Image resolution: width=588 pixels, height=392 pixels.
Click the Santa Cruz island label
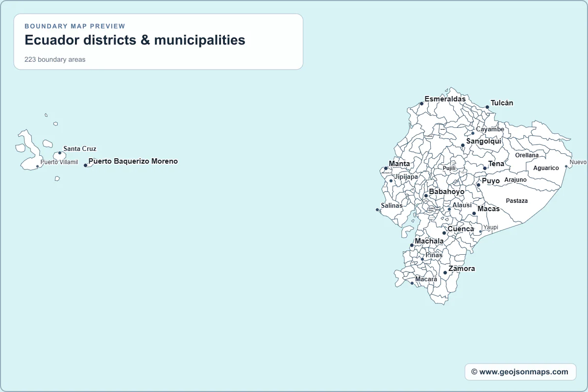point(80,149)
